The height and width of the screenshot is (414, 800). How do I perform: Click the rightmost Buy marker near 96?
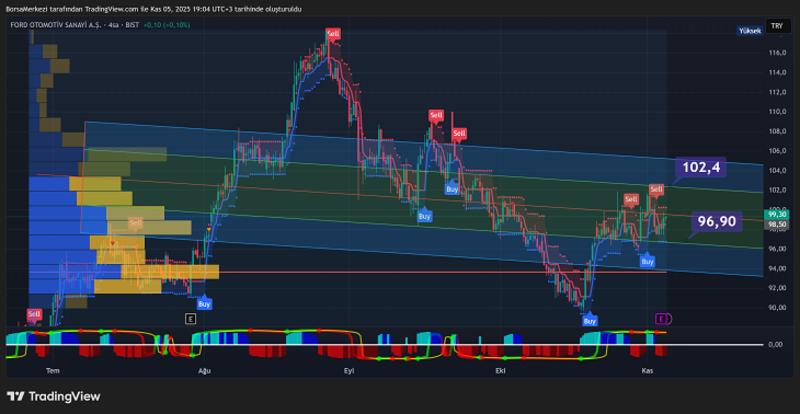point(647,261)
